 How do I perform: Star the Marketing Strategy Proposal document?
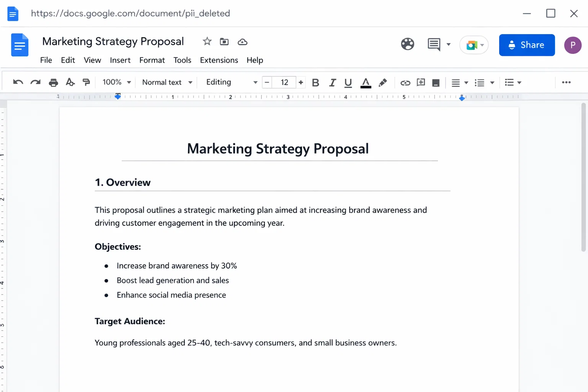207,41
